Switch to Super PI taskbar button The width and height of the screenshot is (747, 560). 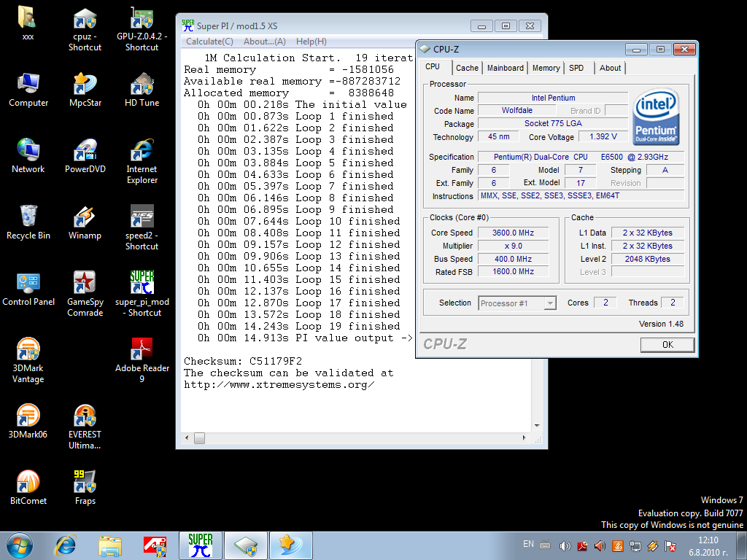[x=201, y=545]
